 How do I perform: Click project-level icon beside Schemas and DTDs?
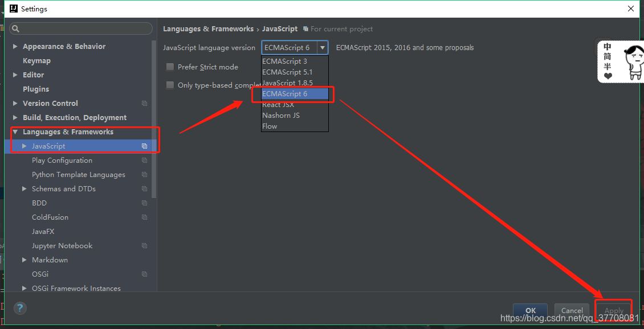coord(144,189)
